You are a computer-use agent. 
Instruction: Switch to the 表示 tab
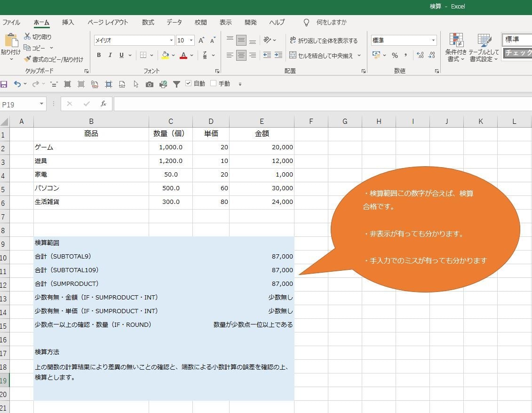pyautogui.click(x=226, y=23)
